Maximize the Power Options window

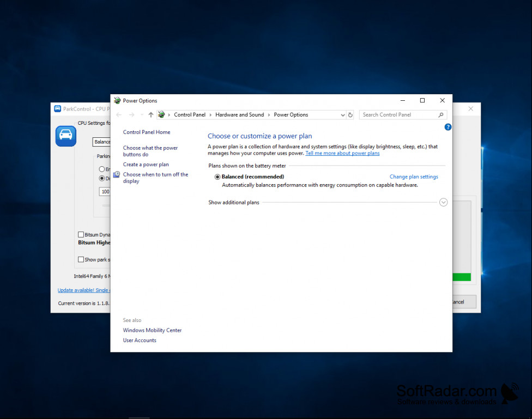tap(422, 100)
